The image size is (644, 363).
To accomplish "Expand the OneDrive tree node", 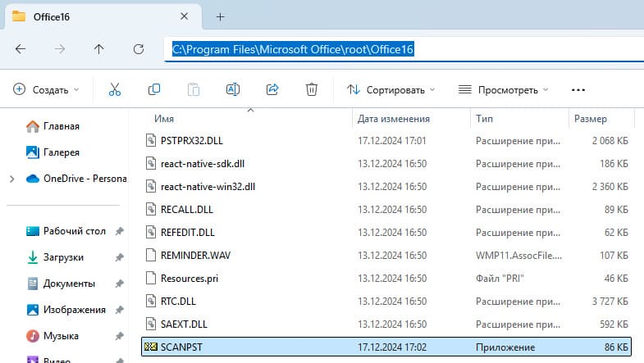I will [x=11, y=179].
